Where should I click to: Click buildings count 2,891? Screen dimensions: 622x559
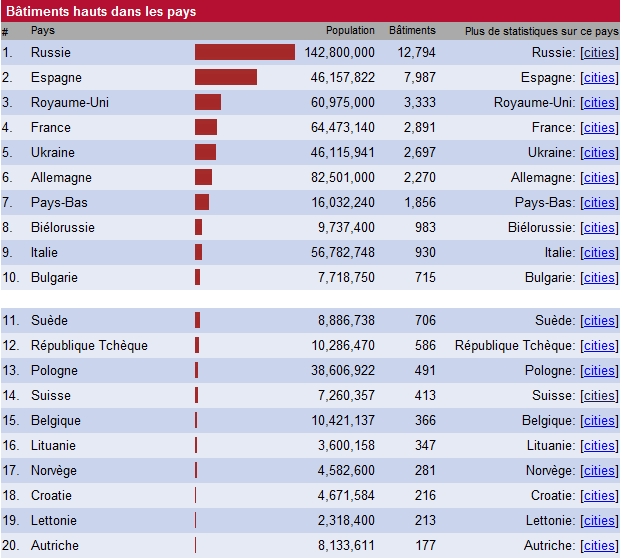click(x=420, y=127)
